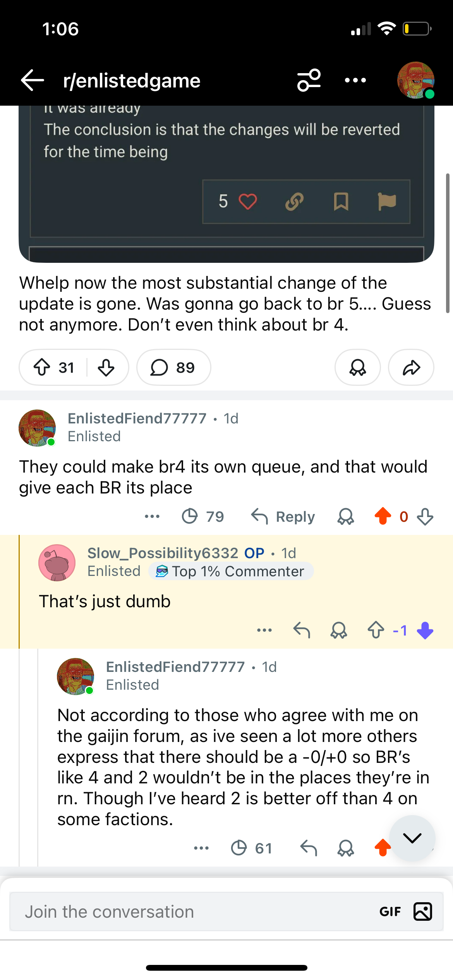453x980 pixels.
Task: Give an award to the post
Action: (357, 367)
